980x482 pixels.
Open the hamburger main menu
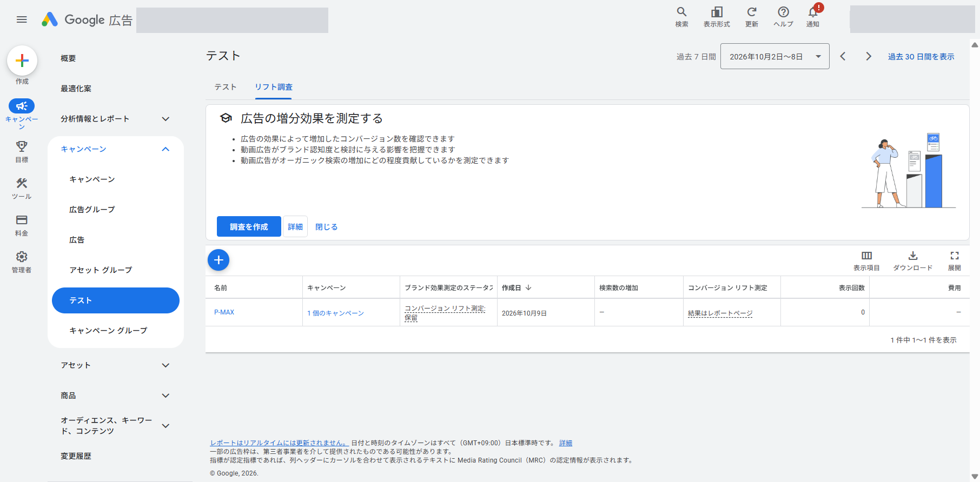point(22,19)
